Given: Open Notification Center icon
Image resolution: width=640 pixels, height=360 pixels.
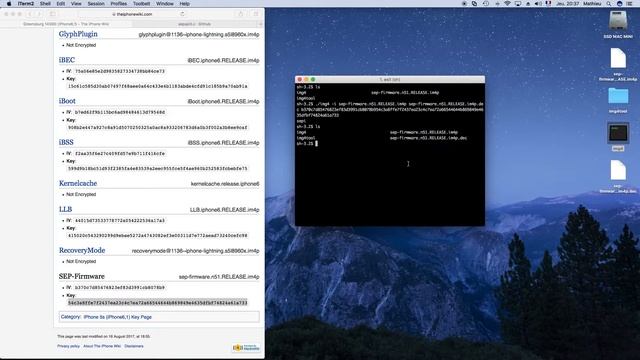Looking at the screenshot, I should point(629,4).
